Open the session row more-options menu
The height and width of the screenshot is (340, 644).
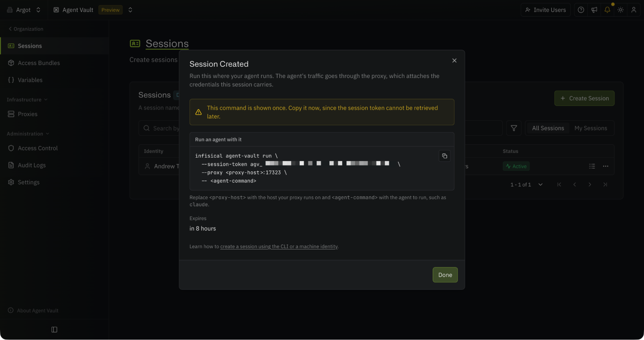605,166
